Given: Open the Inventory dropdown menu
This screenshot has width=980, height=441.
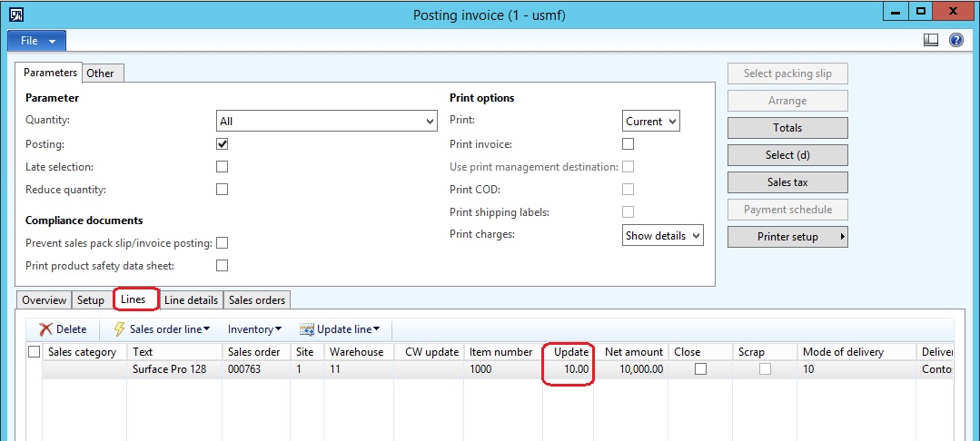Looking at the screenshot, I should pyautogui.click(x=254, y=329).
